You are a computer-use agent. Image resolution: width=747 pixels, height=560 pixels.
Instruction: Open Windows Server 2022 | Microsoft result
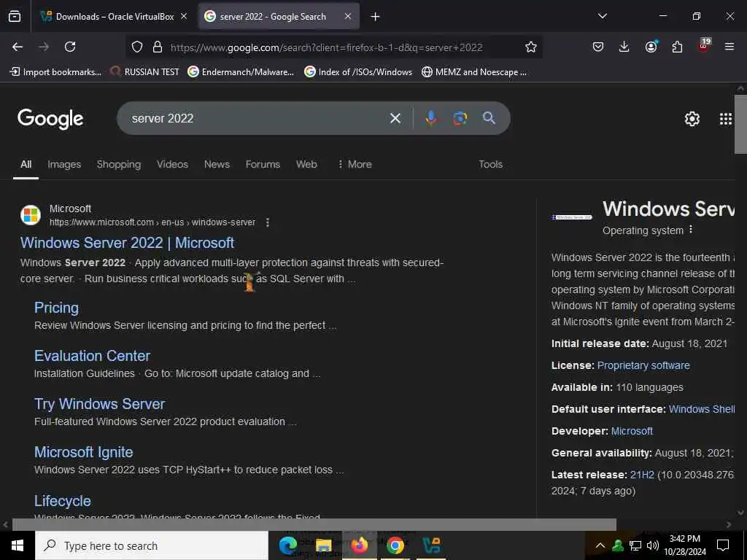pyautogui.click(x=127, y=243)
